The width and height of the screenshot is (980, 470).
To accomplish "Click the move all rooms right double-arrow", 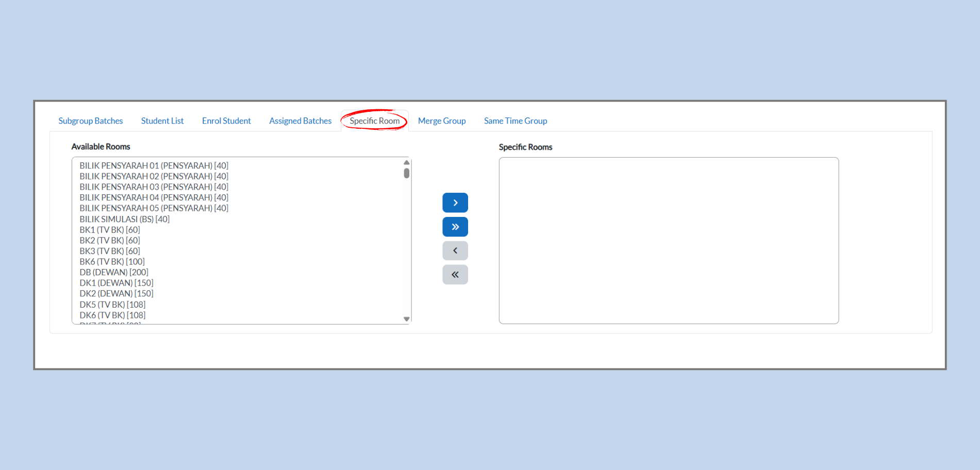I will (x=455, y=227).
